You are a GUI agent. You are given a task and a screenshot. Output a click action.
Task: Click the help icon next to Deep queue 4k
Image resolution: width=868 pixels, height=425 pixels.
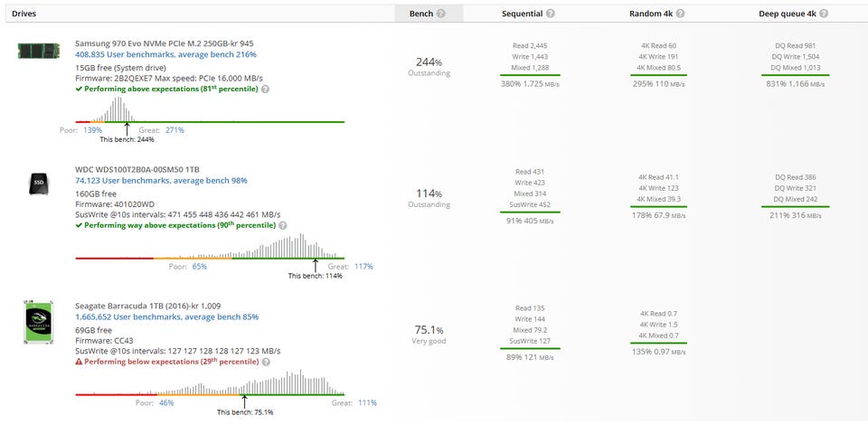tap(824, 14)
